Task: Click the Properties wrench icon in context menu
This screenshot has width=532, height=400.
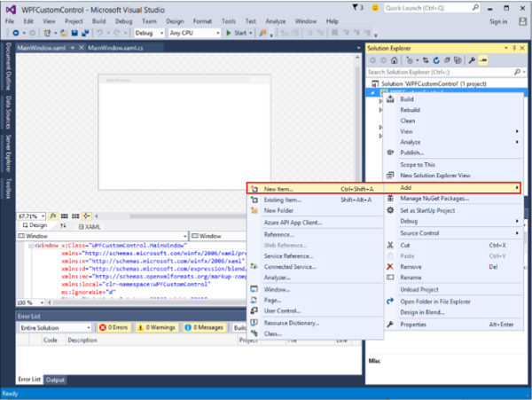Action: tap(391, 325)
